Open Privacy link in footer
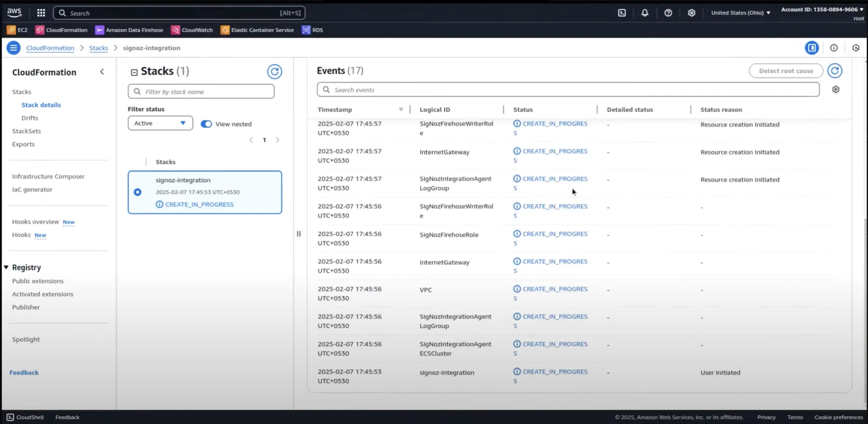The width and height of the screenshot is (868, 424). (x=766, y=417)
